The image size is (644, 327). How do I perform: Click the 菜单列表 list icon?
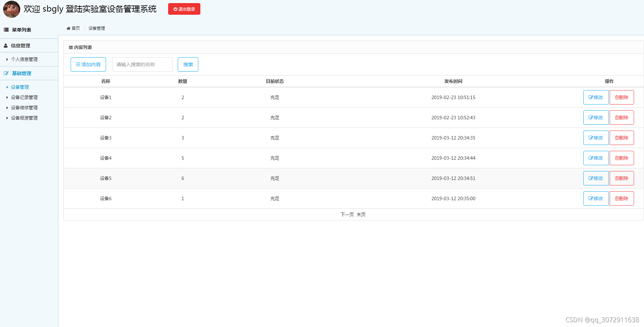tap(6, 30)
